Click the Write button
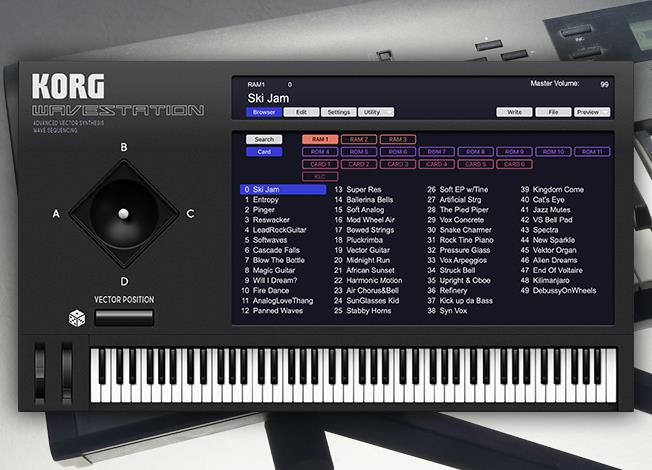This screenshot has width=652, height=470. (514, 112)
